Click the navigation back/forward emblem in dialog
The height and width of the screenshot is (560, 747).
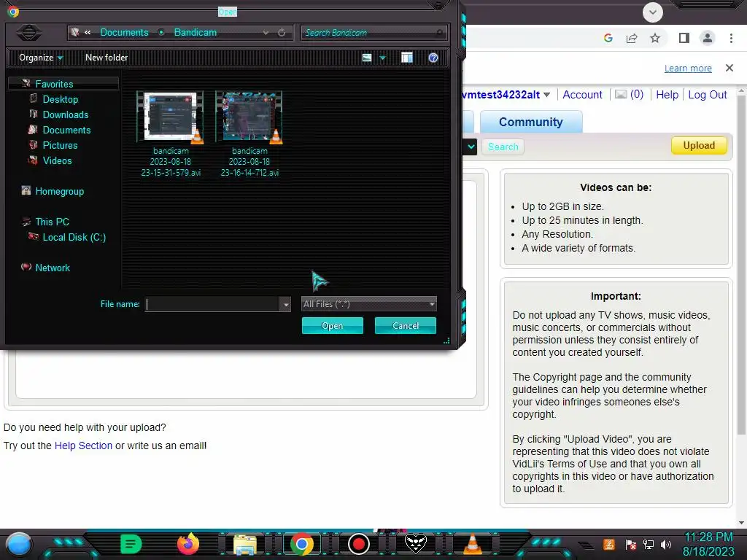click(29, 32)
